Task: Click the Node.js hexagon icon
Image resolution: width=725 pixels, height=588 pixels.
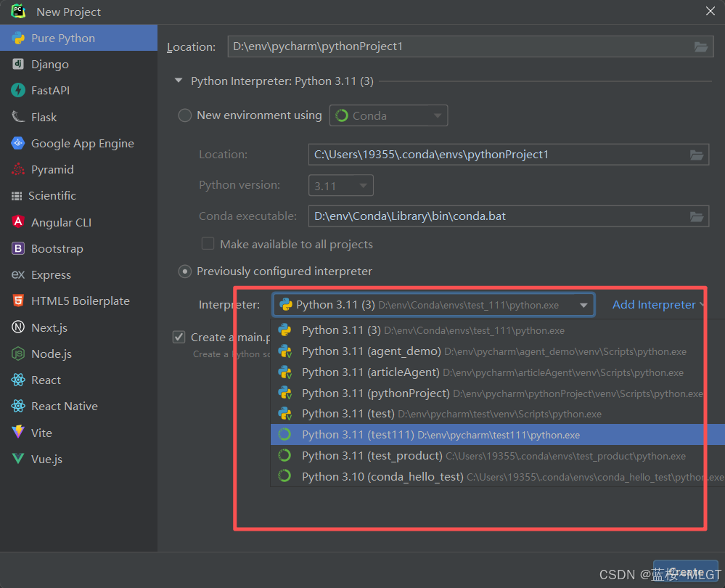Action: coord(17,354)
